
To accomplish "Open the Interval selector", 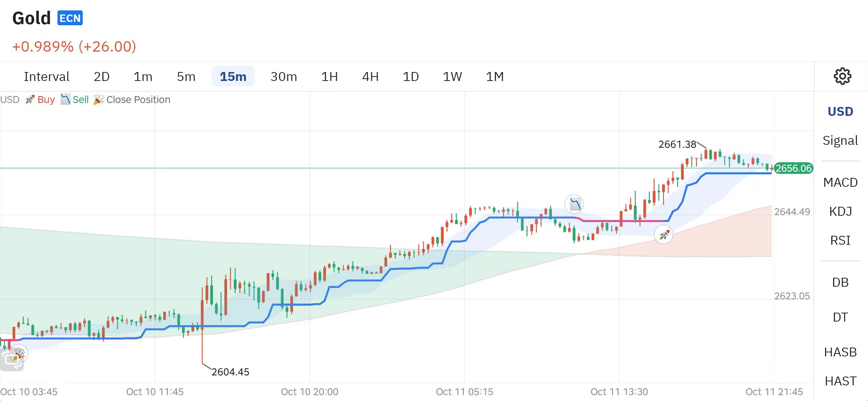I will click(46, 76).
